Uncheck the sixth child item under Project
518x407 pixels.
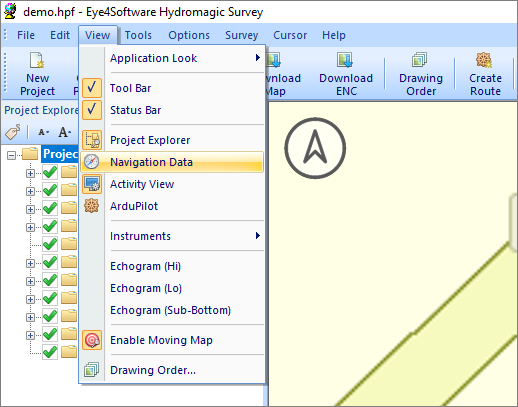pyautogui.click(x=50, y=263)
